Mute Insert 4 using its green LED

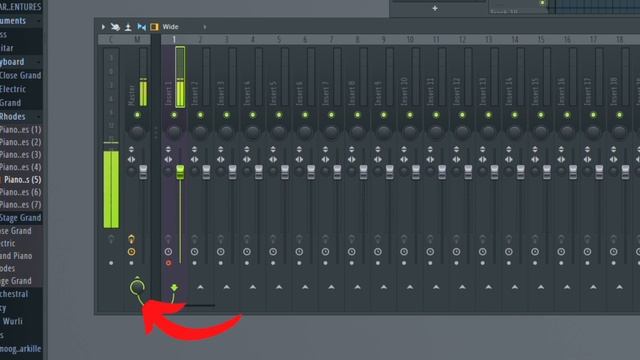tap(253, 115)
